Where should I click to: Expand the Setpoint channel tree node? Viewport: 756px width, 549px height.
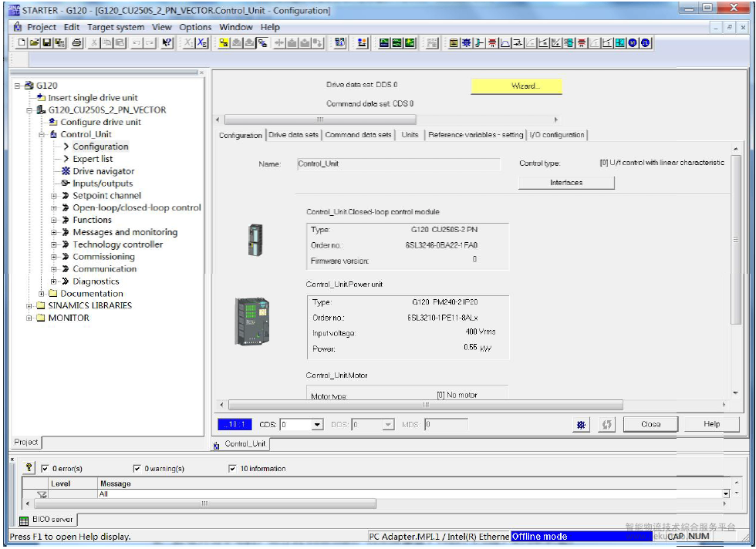point(54,196)
